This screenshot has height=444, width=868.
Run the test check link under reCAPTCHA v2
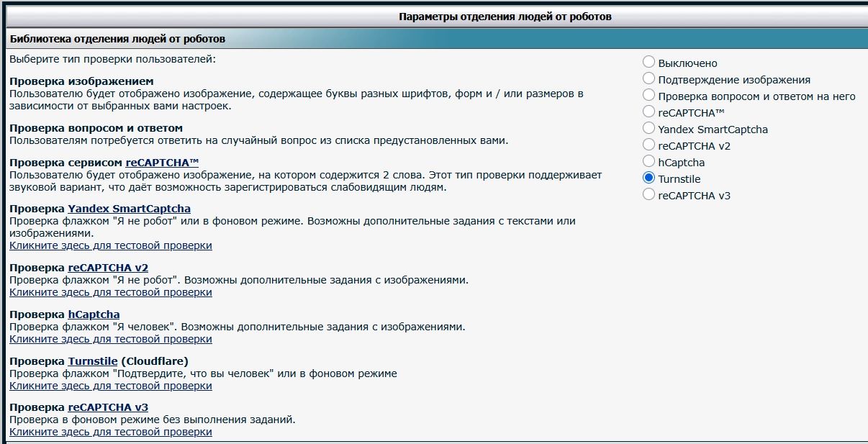coord(110,292)
